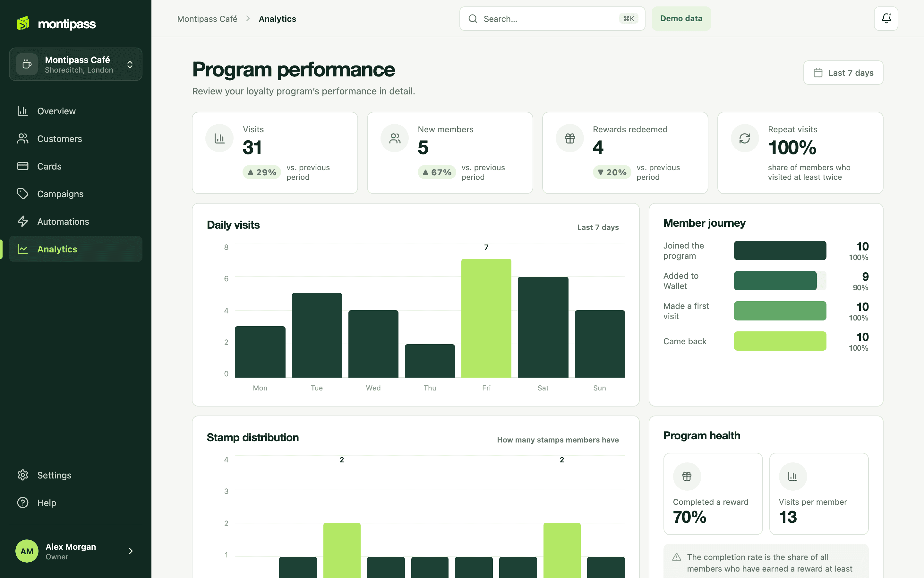924x578 pixels.
Task: Click the Automations lightning bolt icon
Action: coord(23,221)
